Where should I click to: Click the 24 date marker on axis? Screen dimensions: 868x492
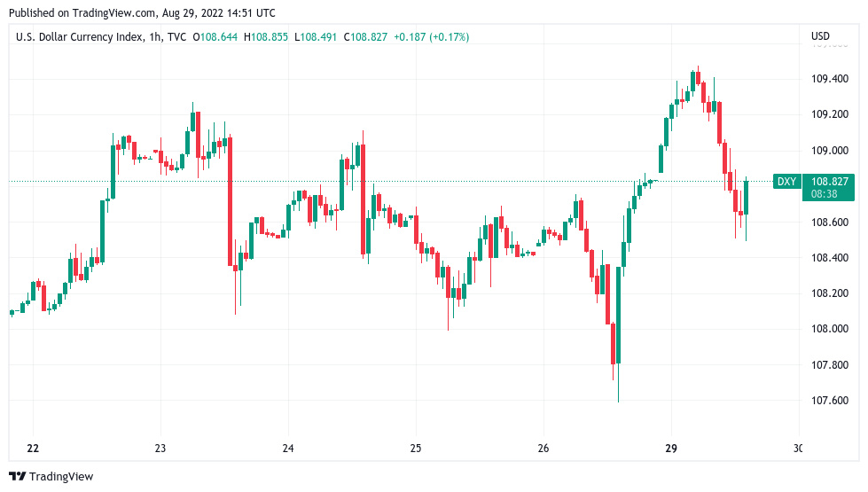tap(288, 449)
